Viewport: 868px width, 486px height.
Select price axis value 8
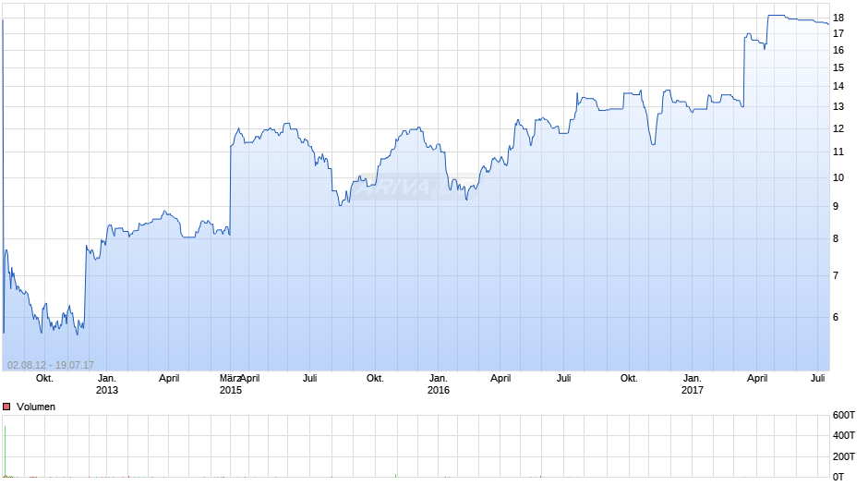click(x=836, y=239)
